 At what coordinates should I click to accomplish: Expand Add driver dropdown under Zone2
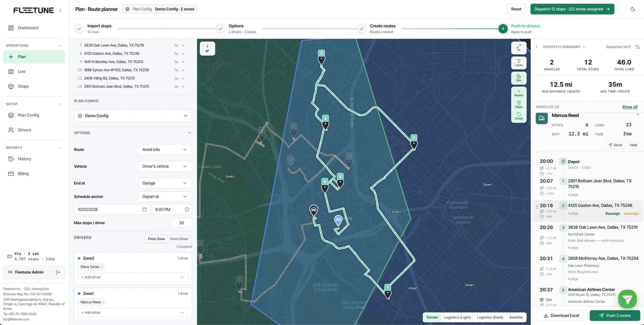(x=133, y=277)
